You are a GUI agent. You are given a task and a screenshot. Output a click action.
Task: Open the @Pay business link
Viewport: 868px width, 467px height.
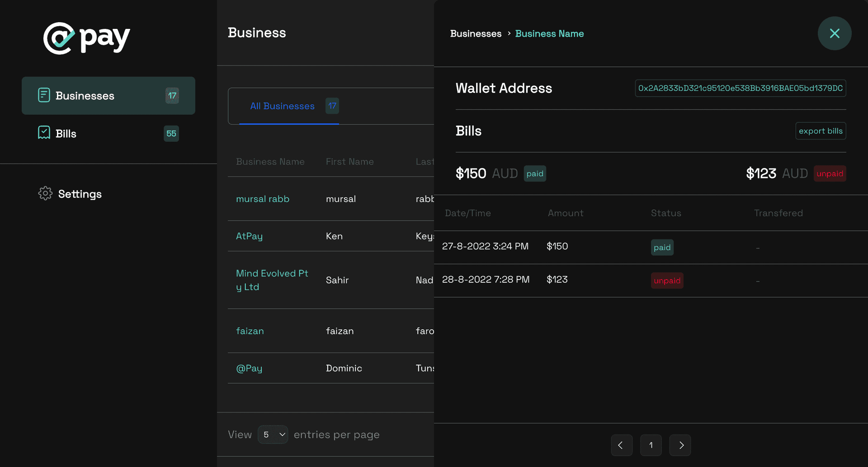pyautogui.click(x=249, y=368)
